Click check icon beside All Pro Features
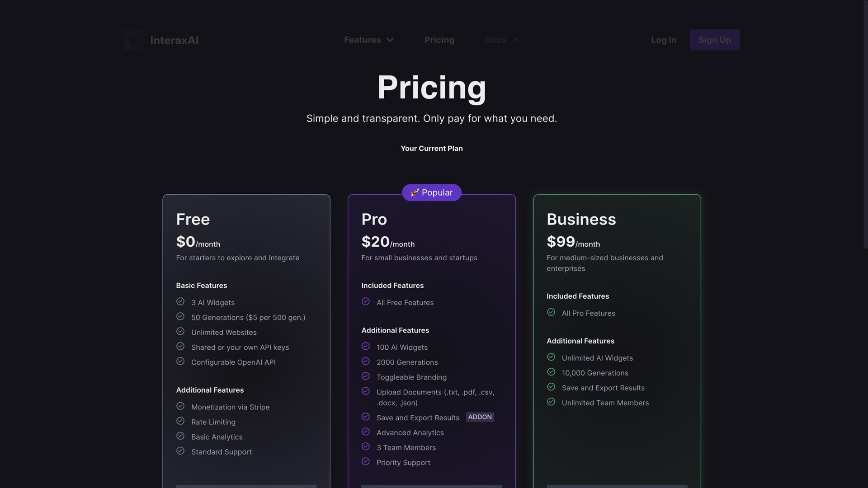The width and height of the screenshot is (868, 488). (551, 313)
